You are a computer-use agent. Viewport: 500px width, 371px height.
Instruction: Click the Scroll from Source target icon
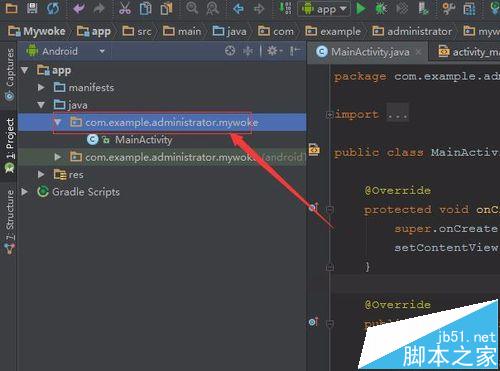230,51
